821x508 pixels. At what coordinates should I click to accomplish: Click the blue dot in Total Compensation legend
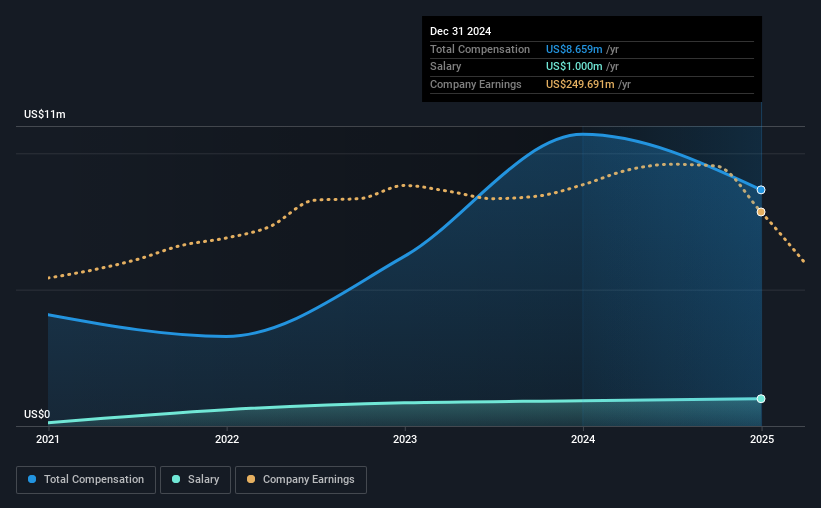(32, 479)
